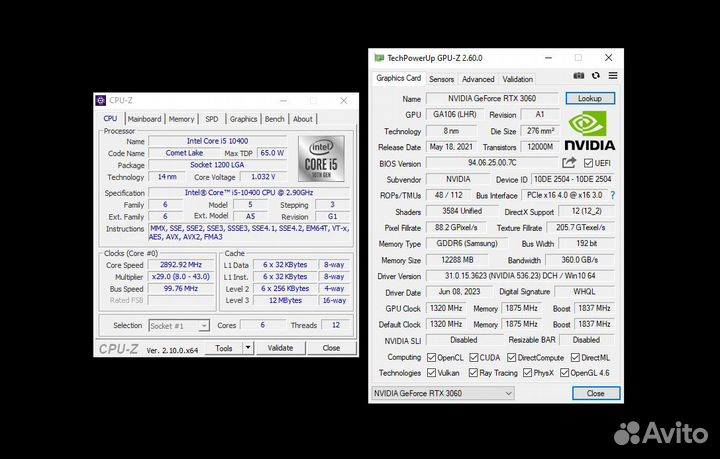The height and width of the screenshot is (459, 720).
Task: Click the Lookup button in GPU-Z
Action: point(590,98)
